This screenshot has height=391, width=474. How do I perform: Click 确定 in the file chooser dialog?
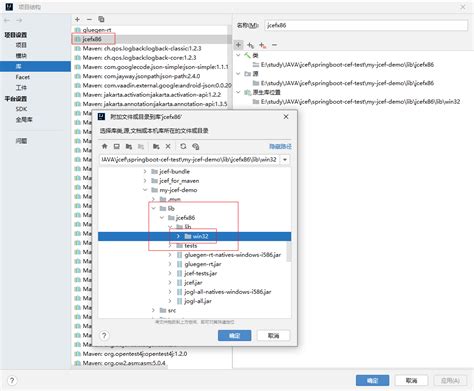click(x=235, y=335)
